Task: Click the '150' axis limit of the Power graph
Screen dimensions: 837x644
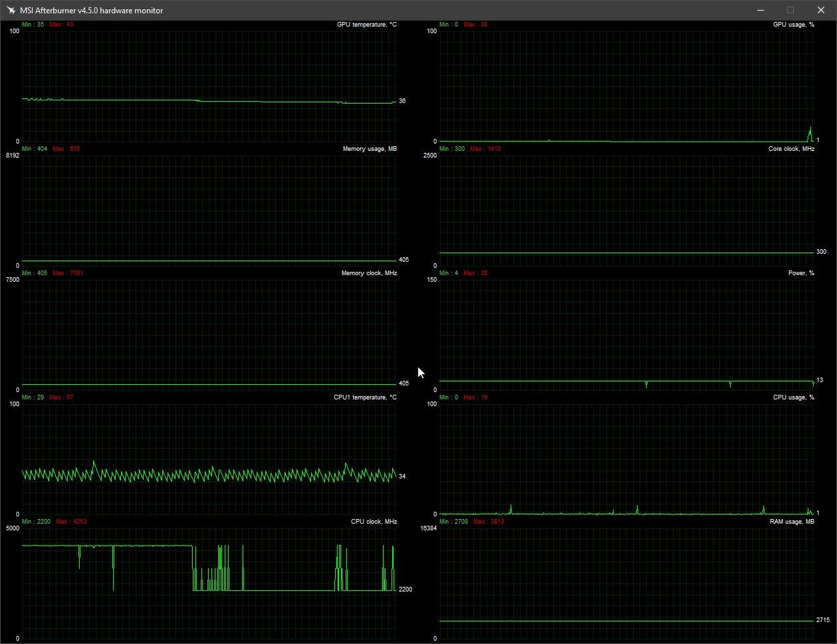Action: [432, 279]
